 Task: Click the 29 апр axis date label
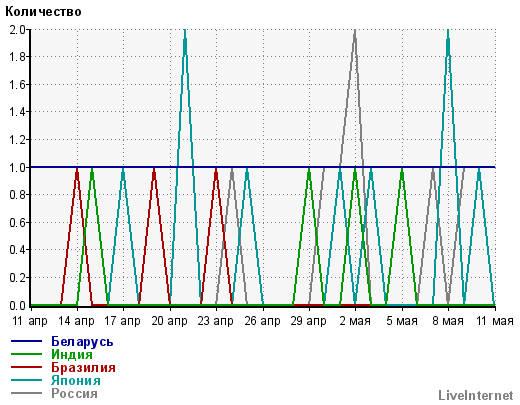coord(308,321)
